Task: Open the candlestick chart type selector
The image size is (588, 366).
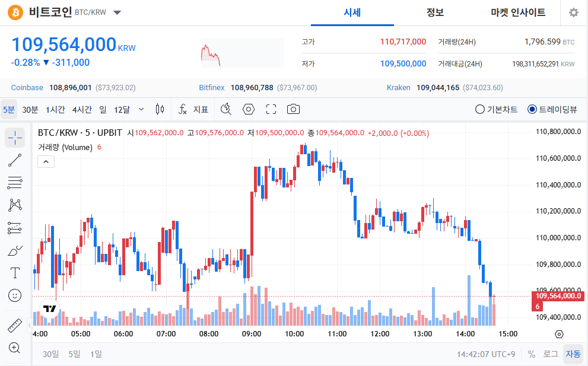Action: pyautogui.click(x=160, y=109)
